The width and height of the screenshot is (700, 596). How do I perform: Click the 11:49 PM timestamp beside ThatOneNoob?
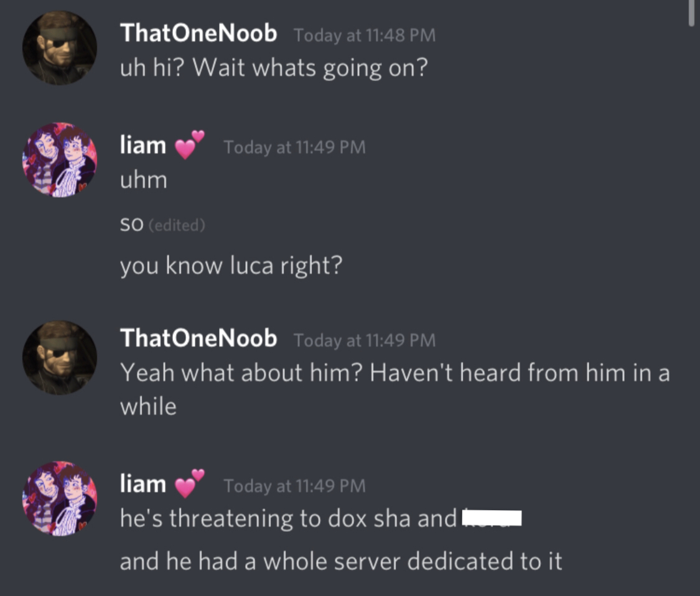(x=364, y=340)
